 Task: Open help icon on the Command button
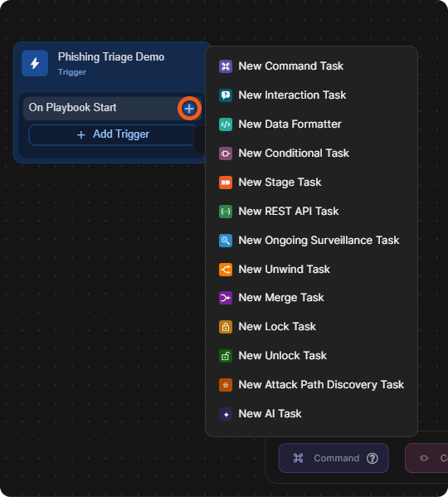coord(373,458)
